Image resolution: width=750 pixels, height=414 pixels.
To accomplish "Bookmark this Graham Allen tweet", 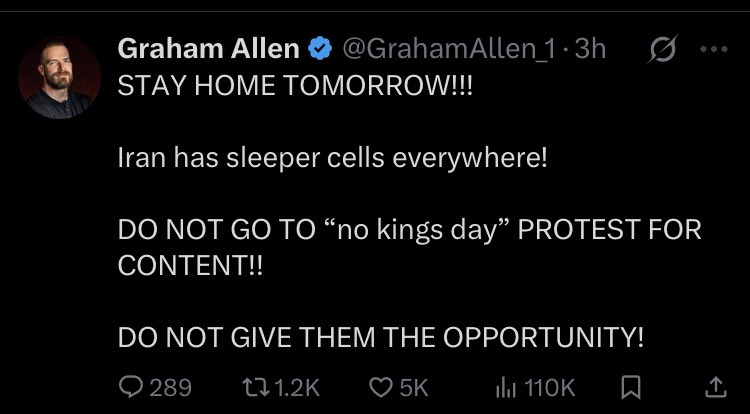I will click(x=630, y=387).
